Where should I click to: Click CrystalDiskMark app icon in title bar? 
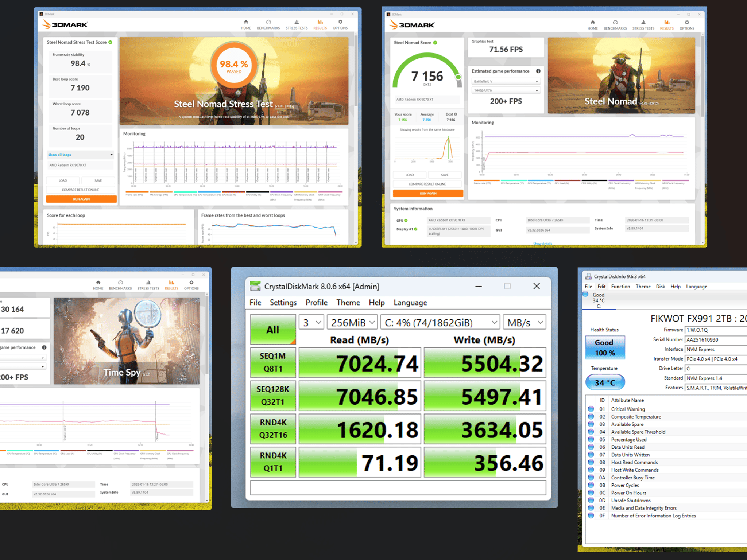point(255,286)
